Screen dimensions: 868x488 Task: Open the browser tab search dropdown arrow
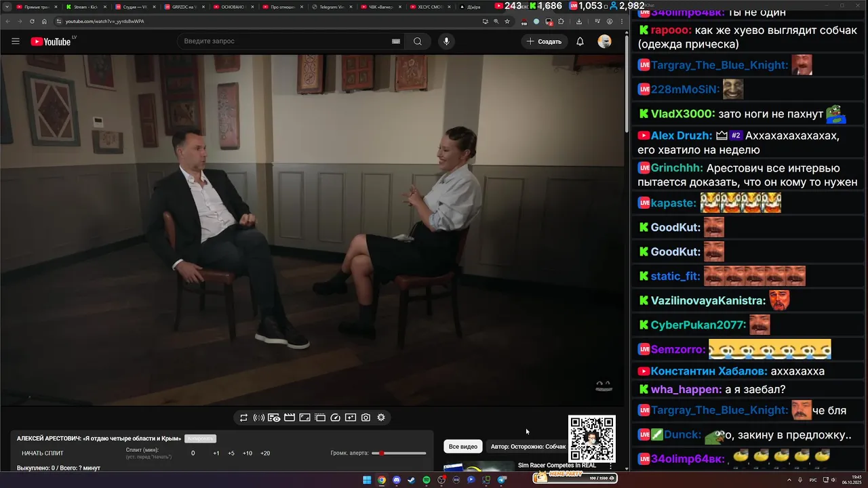(7, 7)
